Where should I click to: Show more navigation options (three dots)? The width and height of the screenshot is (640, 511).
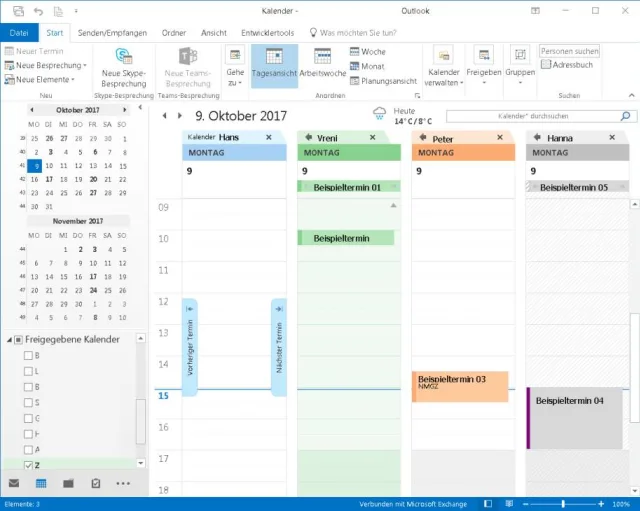click(x=123, y=483)
